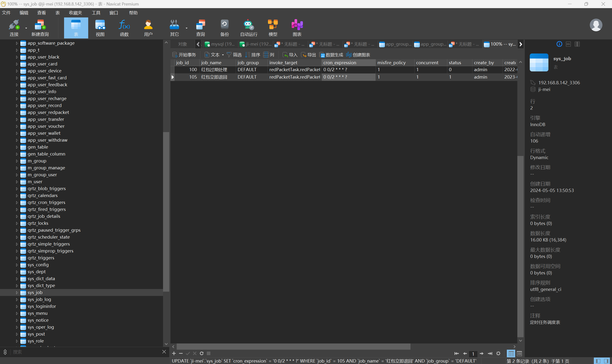Screen dimensions: 612x364
Task: Open the Favorites (收藏夹) menu
Action: tap(75, 13)
